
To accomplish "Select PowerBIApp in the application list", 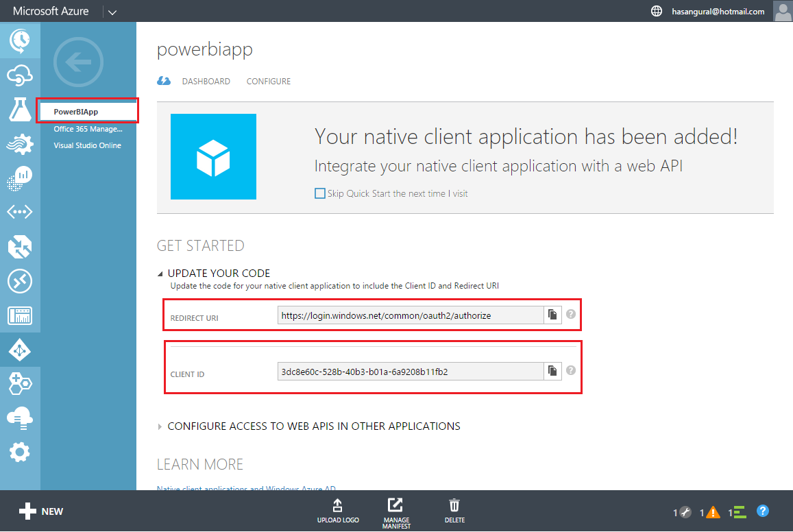I will point(88,111).
